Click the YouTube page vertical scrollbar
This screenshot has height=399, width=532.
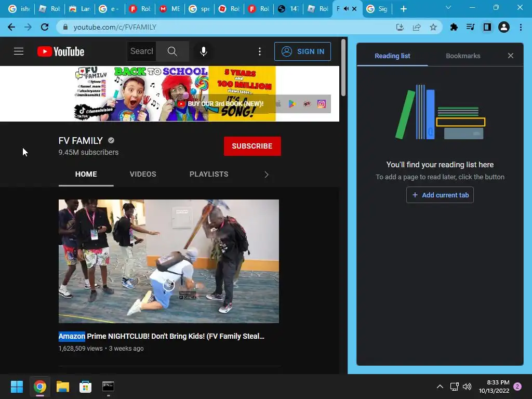coord(343,68)
